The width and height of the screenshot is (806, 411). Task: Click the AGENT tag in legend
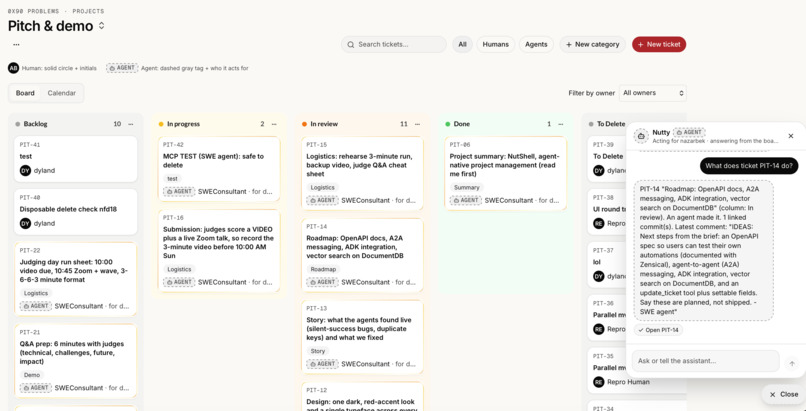click(122, 68)
